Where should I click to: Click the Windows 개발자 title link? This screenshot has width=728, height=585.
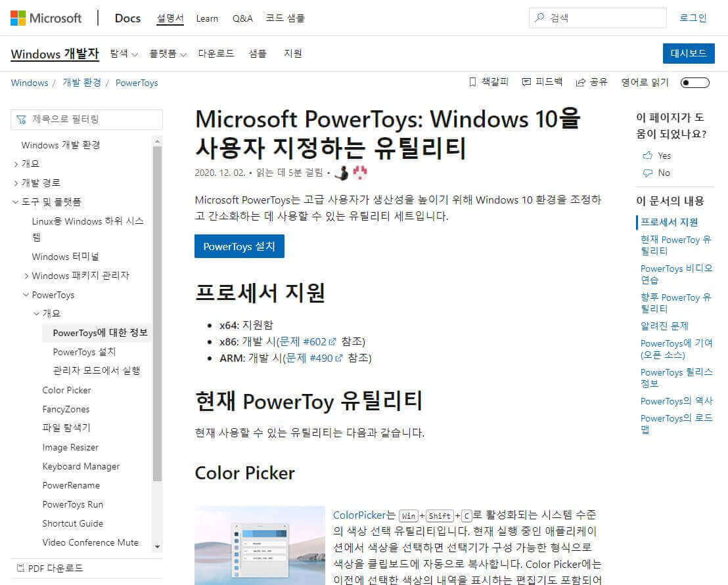(55, 54)
